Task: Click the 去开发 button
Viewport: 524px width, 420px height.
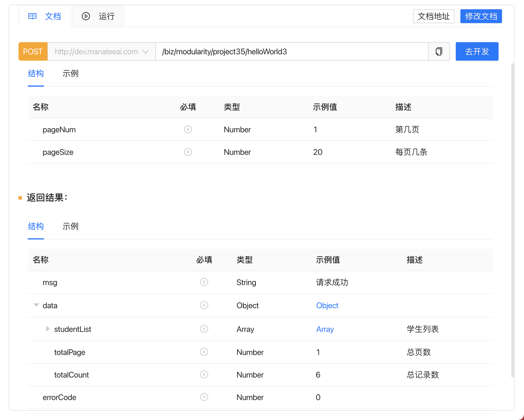Action: 477,51
